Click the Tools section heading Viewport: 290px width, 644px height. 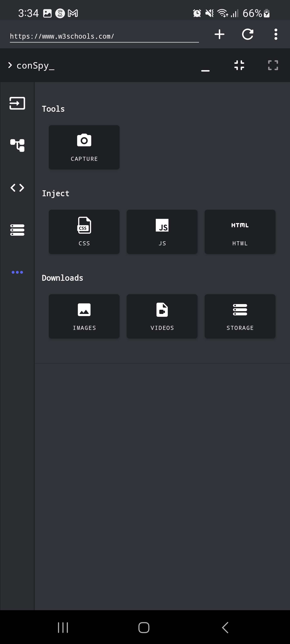pos(53,109)
